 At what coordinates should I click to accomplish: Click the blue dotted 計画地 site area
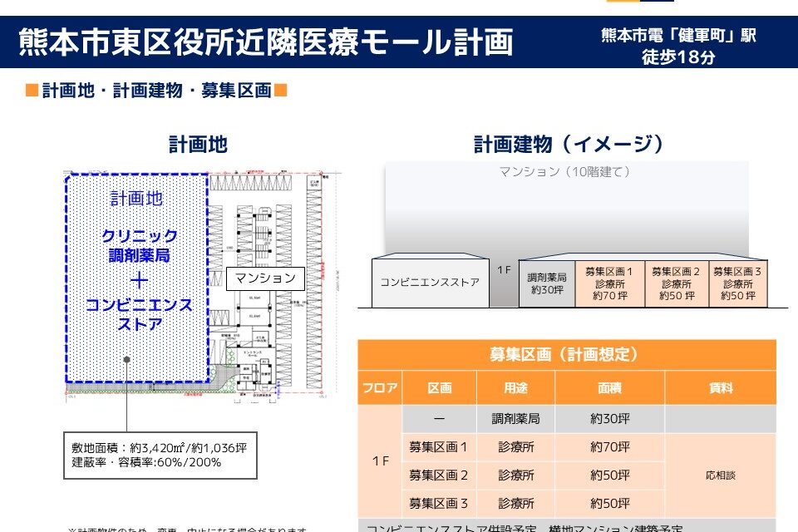[137, 274]
